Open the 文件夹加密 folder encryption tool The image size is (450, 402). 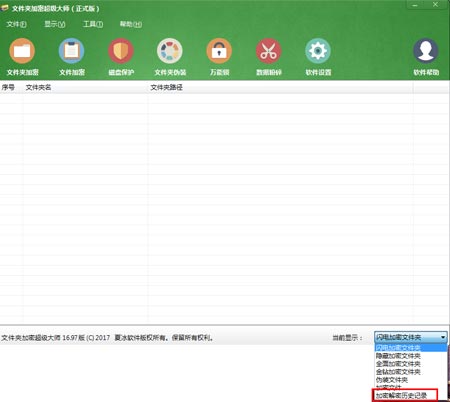[22, 51]
